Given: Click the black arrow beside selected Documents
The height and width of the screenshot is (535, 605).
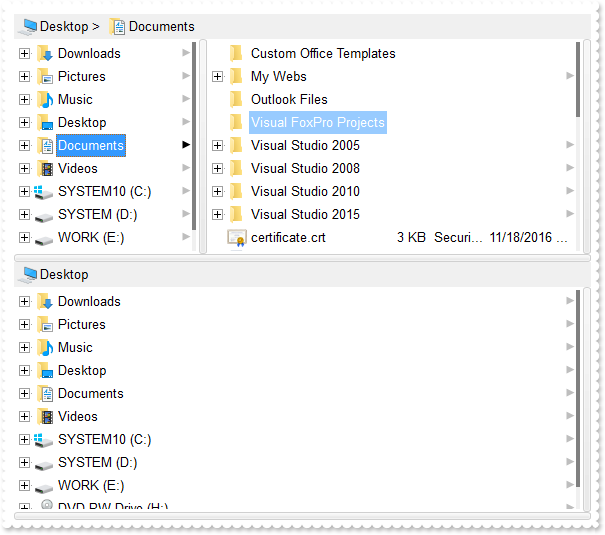Looking at the screenshot, I should coord(186,145).
